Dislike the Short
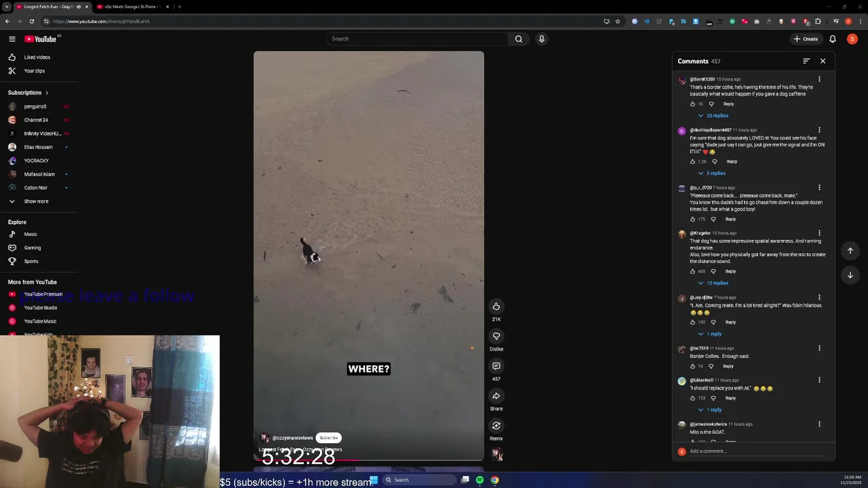The width and height of the screenshot is (868, 488). 496,336
